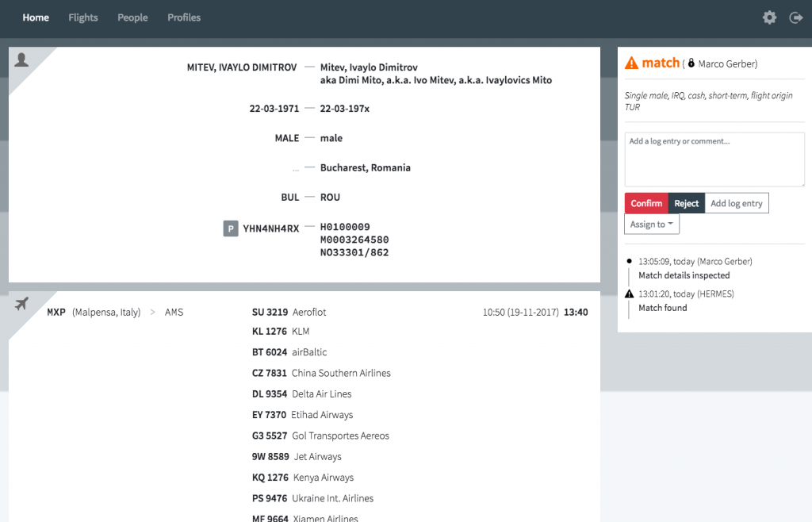The width and height of the screenshot is (812, 522).
Task: Click the logout icon in top bar
Action: (796, 17)
